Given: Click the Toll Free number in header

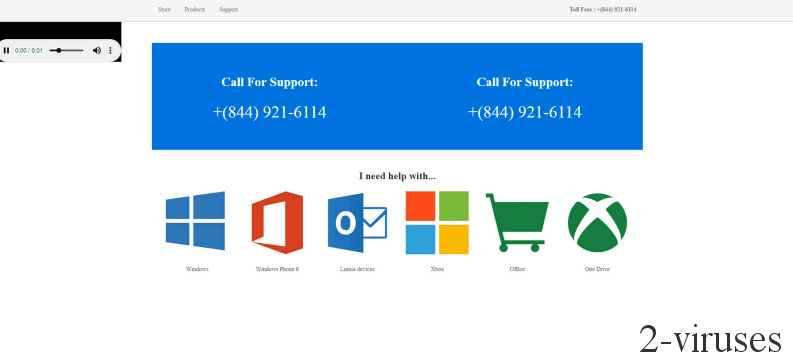Looking at the screenshot, I should click(603, 10).
